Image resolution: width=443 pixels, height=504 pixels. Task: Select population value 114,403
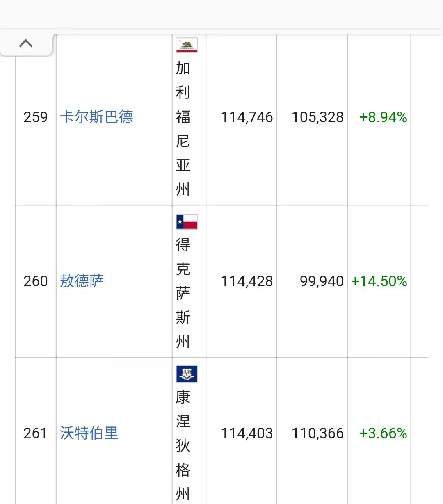tap(247, 433)
